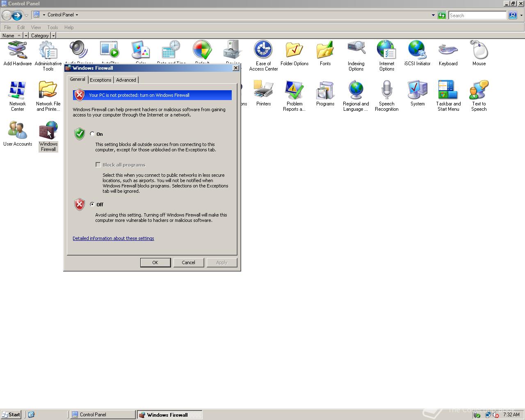The height and width of the screenshot is (420, 525).
Task: Check the Block all programs checkbox
Action: pos(98,164)
